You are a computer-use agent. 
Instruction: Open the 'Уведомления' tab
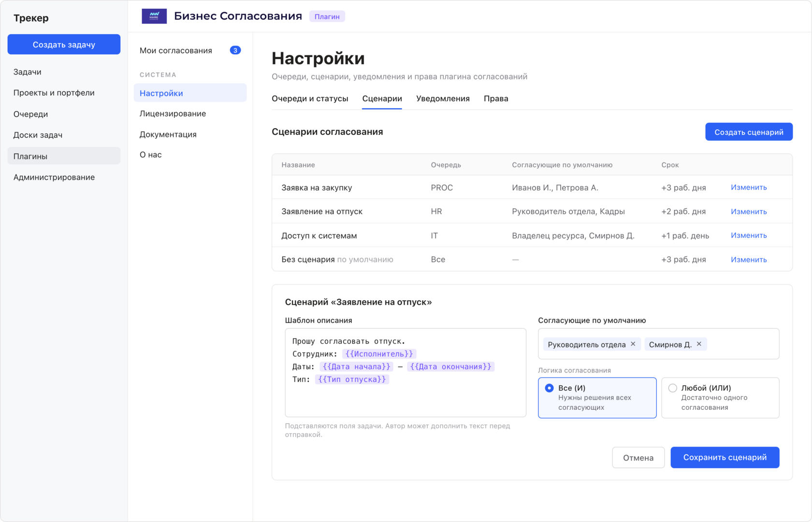point(443,99)
